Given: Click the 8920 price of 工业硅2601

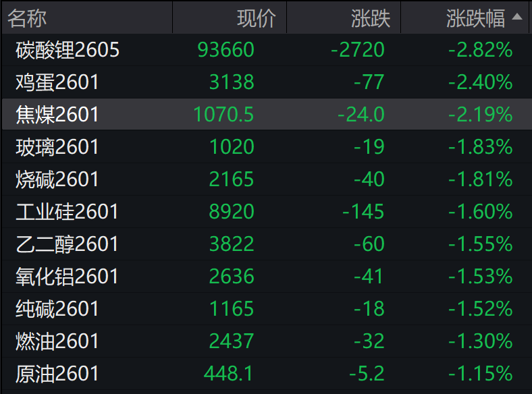Looking at the screenshot, I should coord(232,212).
